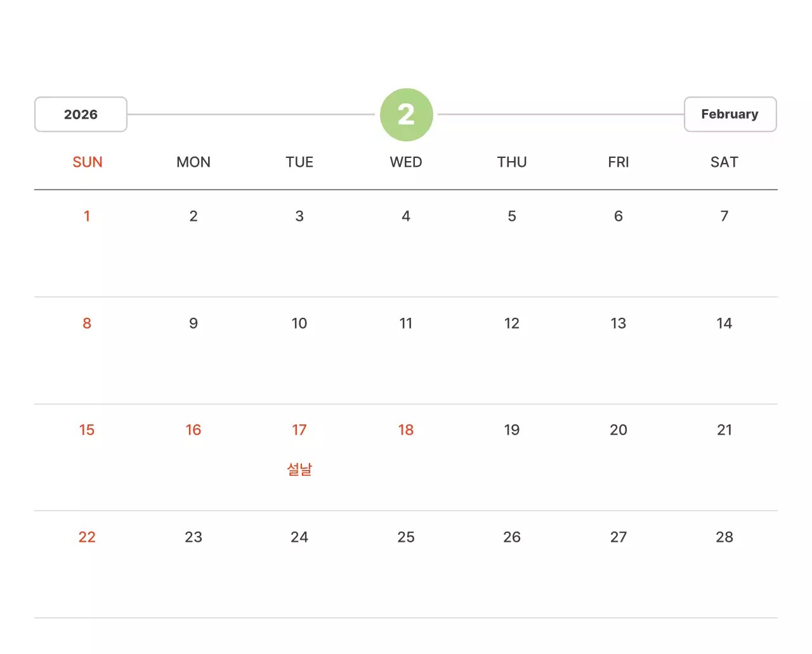Pick Wednesday February 25
The height and width of the screenshot is (654, 812).
click(x=406, y=537)
